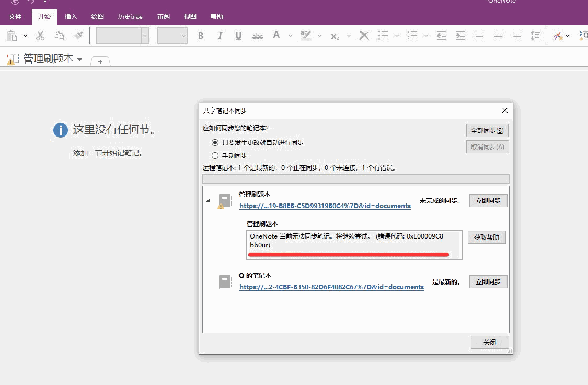Select the 手动同步 radio option
The image size is (588, 385).
coord(215,155)
